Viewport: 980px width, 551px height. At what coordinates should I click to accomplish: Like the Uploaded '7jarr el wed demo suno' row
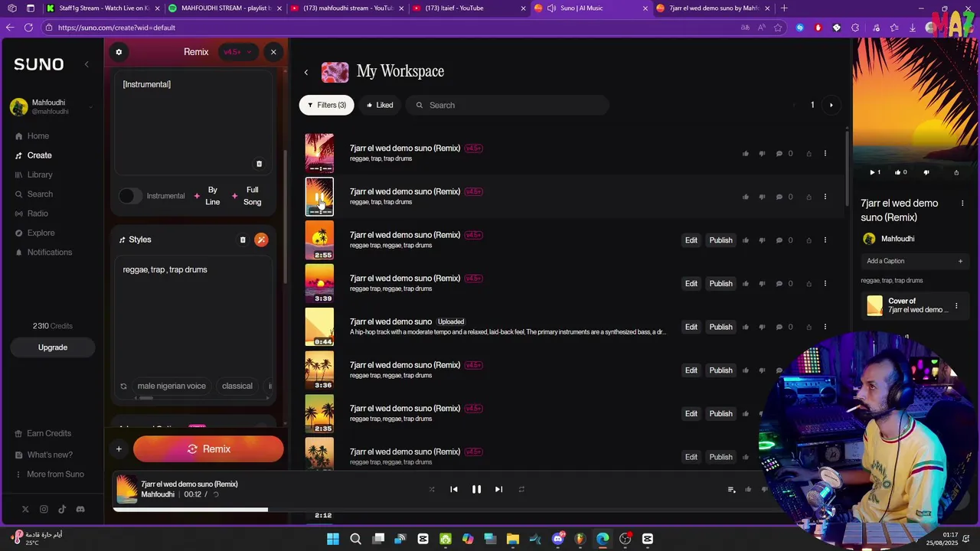coord(746,327)
